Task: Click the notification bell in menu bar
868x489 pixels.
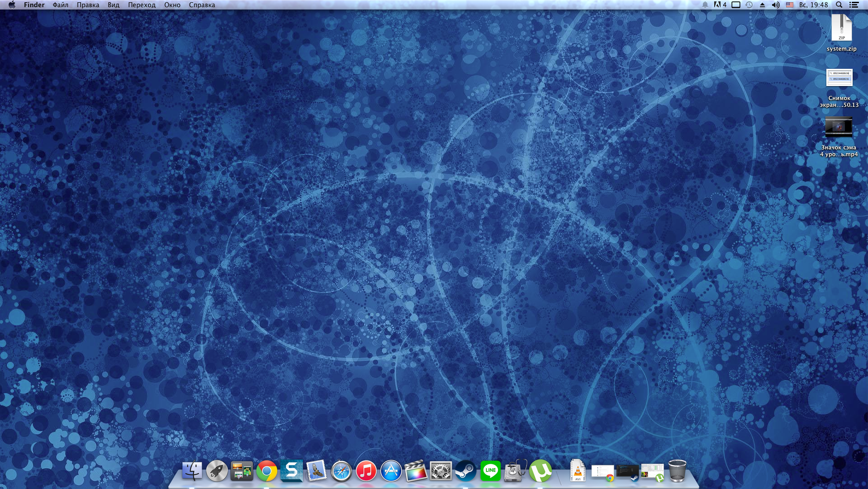Action: 705,5
